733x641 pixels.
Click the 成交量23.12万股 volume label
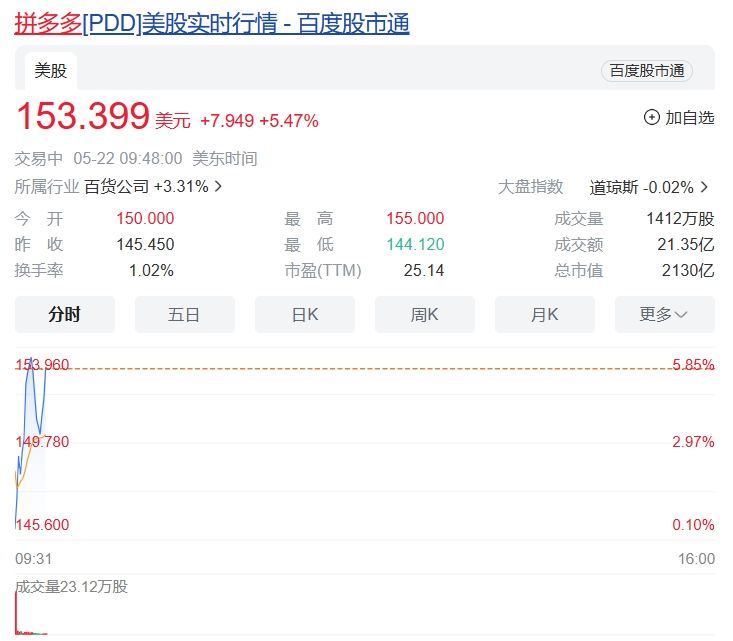pyautogui.click(x=71, y=586)
